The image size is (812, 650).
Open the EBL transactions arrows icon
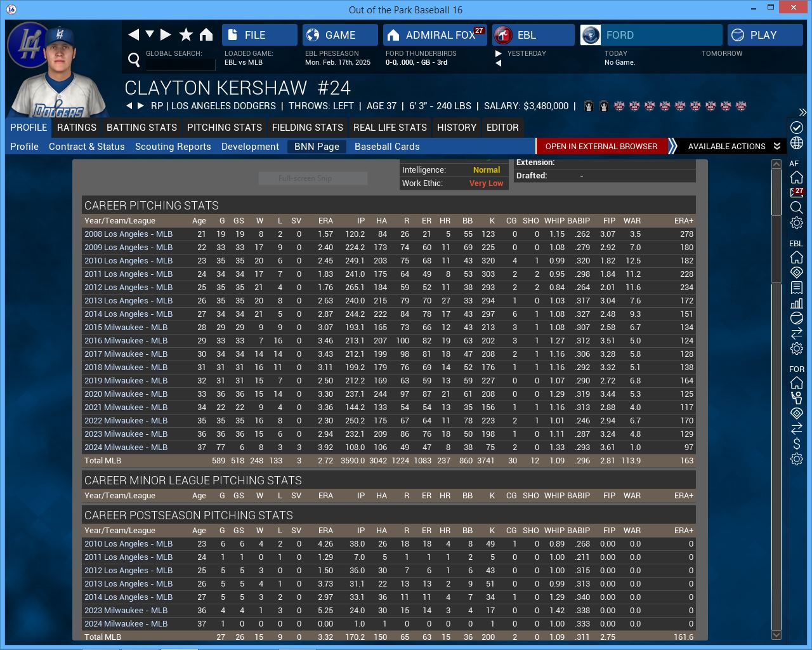pyautogui.click(x=797, y=333)
